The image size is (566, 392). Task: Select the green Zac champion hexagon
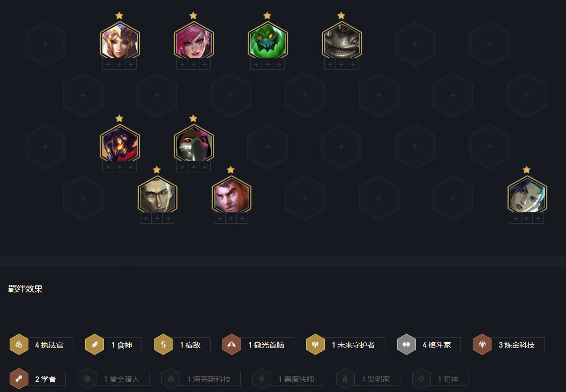pyautogui.click(x=267, y=40)
